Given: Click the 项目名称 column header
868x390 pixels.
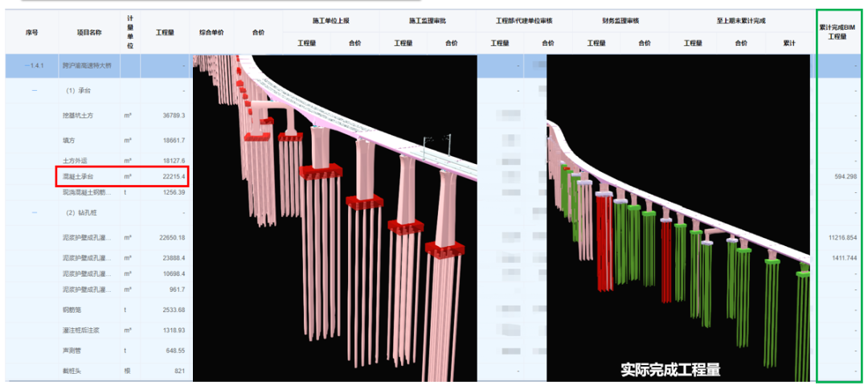Looking at the screenshot, I should click(89, 32).
